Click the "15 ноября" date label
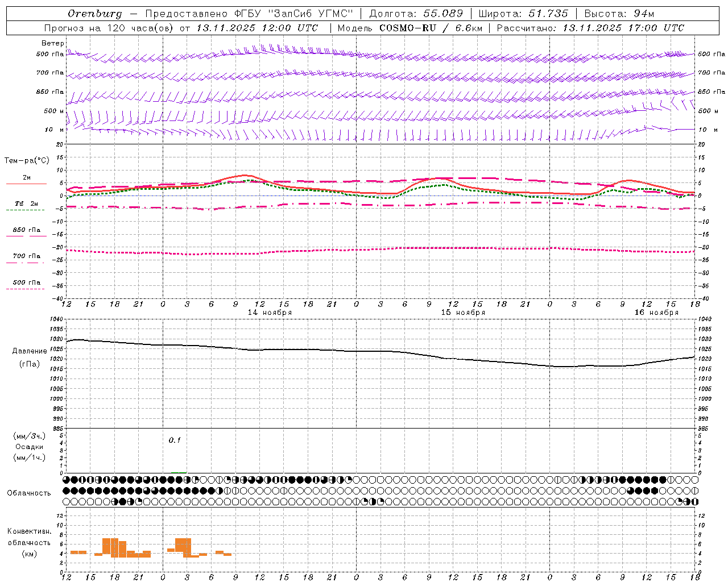Image resolution: width=728 pixels, height=582 pixels. [463, 312]
